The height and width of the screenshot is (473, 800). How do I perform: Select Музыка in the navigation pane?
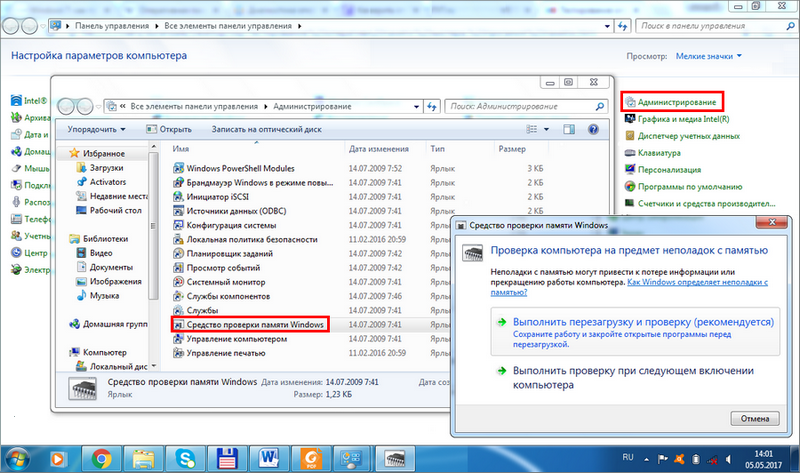click(x=104, y=296)
